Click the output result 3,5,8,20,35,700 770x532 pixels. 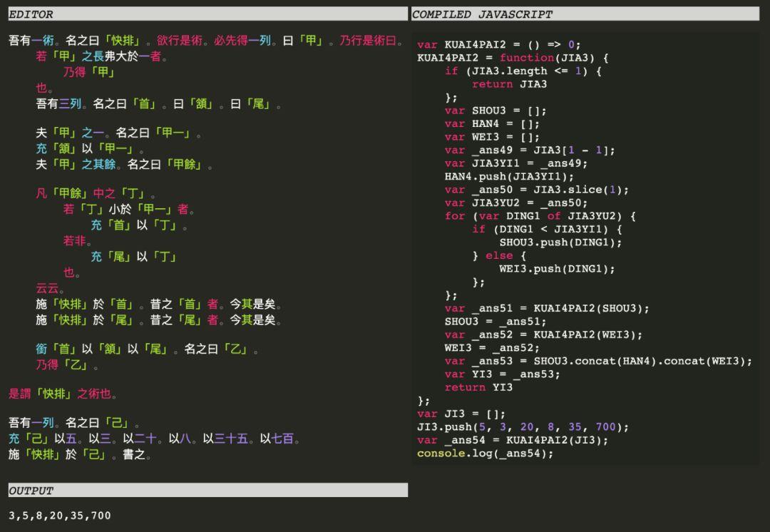[x=60, y=516]
